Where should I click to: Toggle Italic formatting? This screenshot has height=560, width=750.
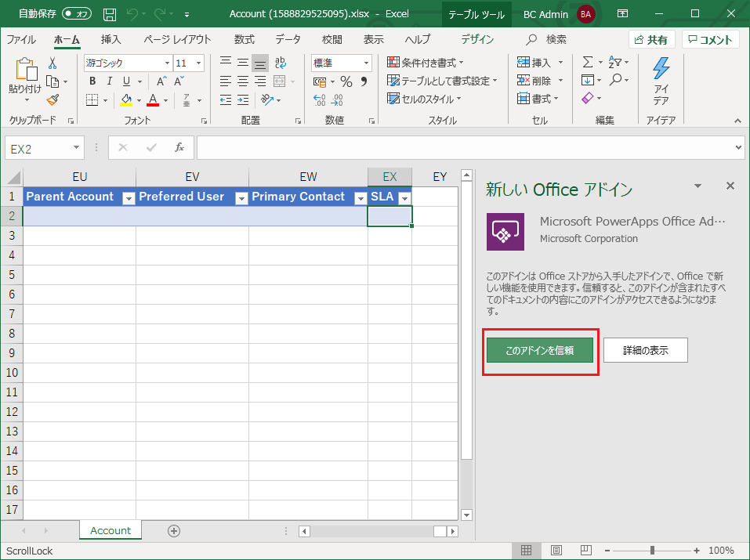click(x=110, y=81)
